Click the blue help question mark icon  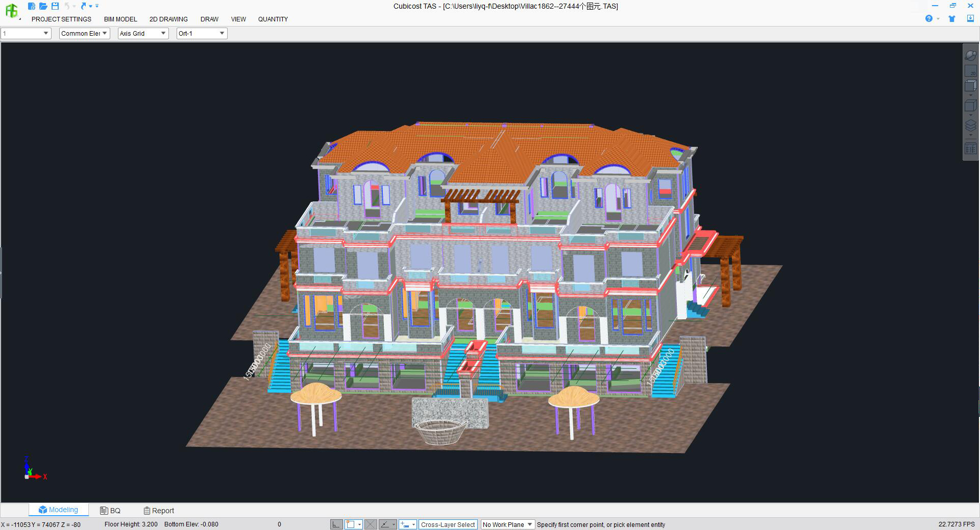(929, 19)
